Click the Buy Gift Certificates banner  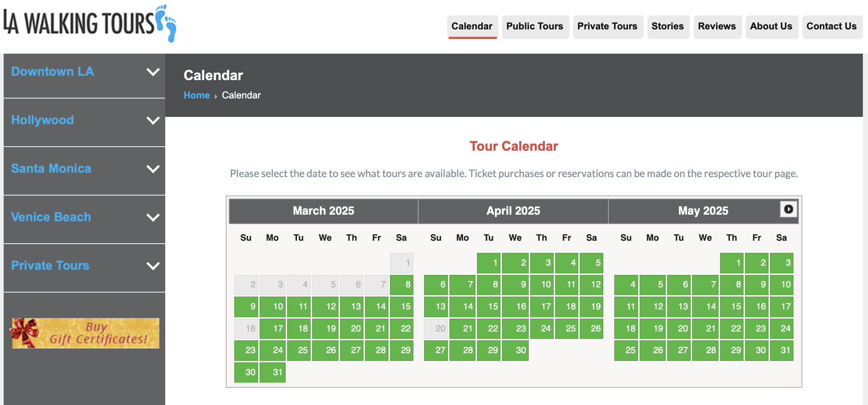point(86,333)
